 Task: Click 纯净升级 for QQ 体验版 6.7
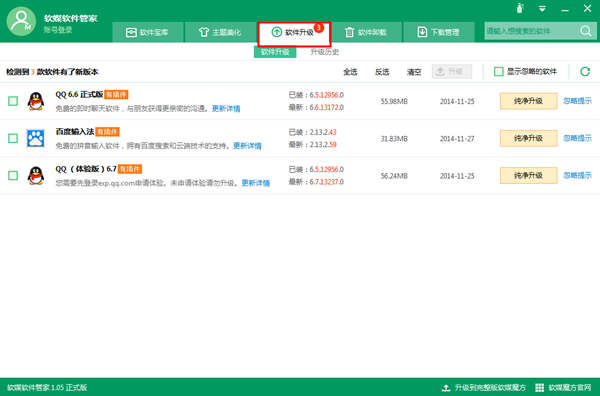(x=528, y=175)
